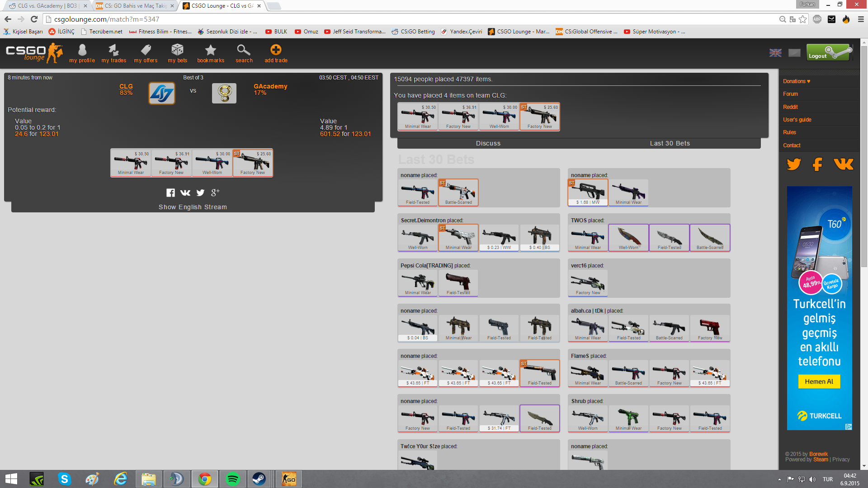The width and height of the screenshot is (868, 488).
Task: Open Steam from taskbar
Action: click(259, 479)
